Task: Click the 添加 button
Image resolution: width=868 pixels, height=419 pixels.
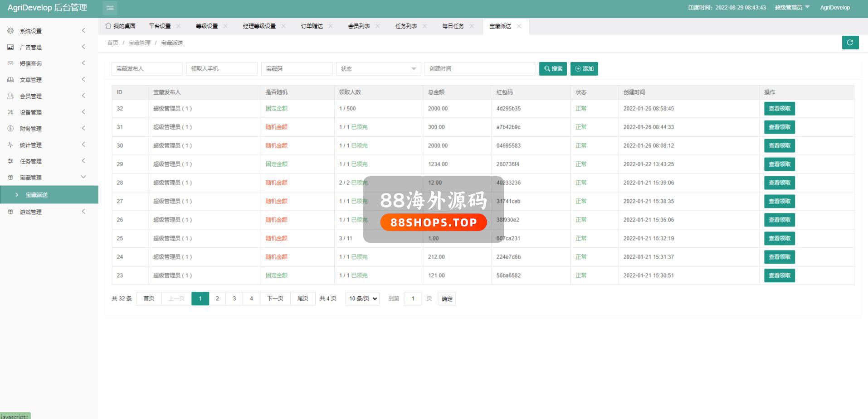Action: [584, 69]
